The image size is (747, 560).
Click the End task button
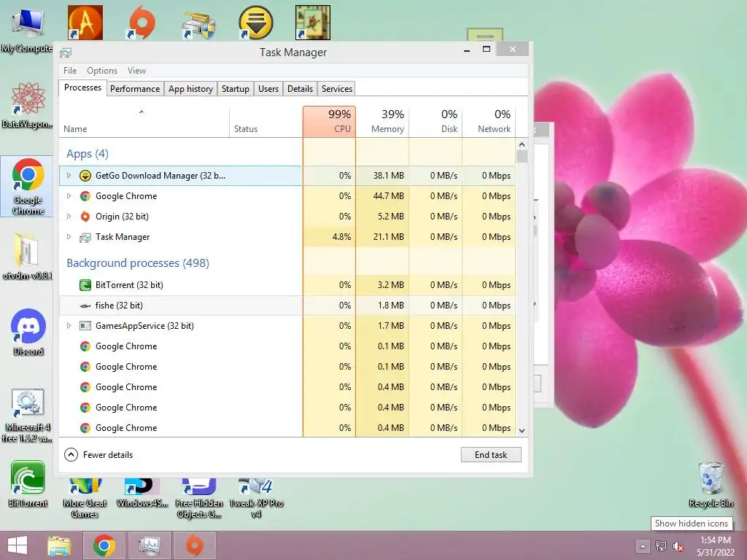[x=491, y=455]
